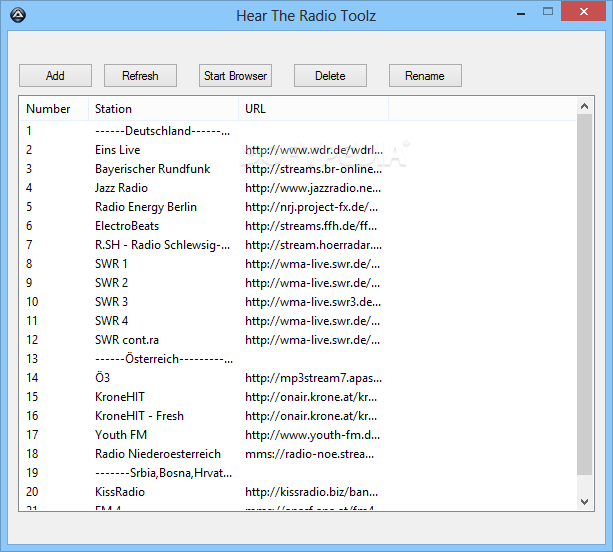
Task: Click the mp3stream7.apas URL cell
Action: tap(314, 378)
